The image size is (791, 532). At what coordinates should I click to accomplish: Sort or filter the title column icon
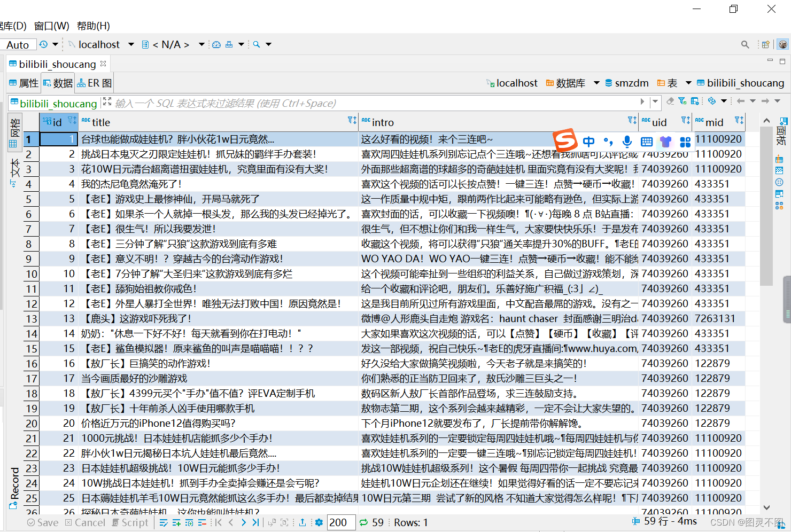[x=352, y=121]
